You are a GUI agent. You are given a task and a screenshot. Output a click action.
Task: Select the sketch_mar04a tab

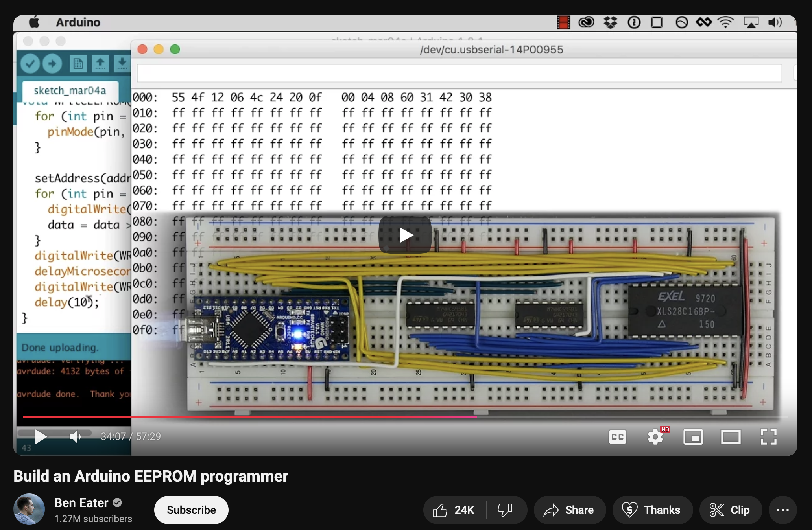click(x=71, y=91)
